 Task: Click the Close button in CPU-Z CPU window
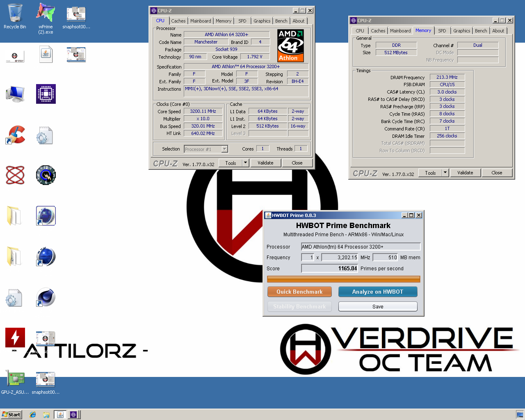297,163
